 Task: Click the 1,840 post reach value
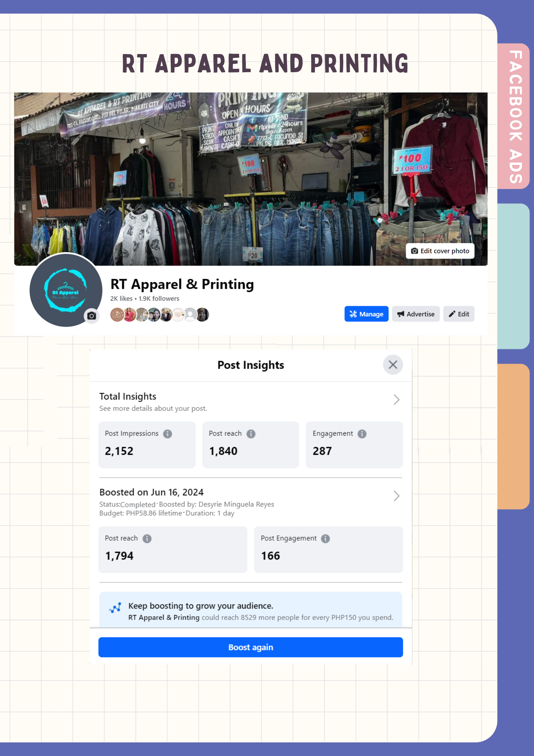[x=223, y=451]
